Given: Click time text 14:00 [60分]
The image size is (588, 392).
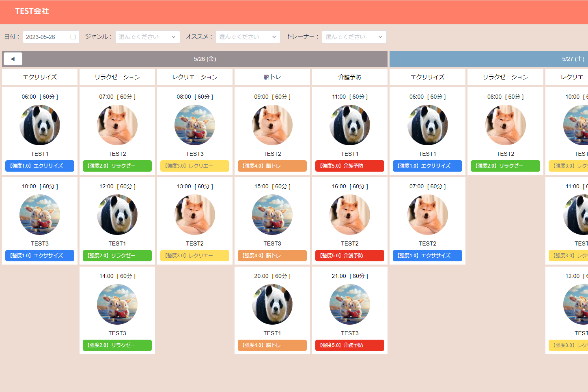Looking at the screenshot, I should click(x=117, y=276).
